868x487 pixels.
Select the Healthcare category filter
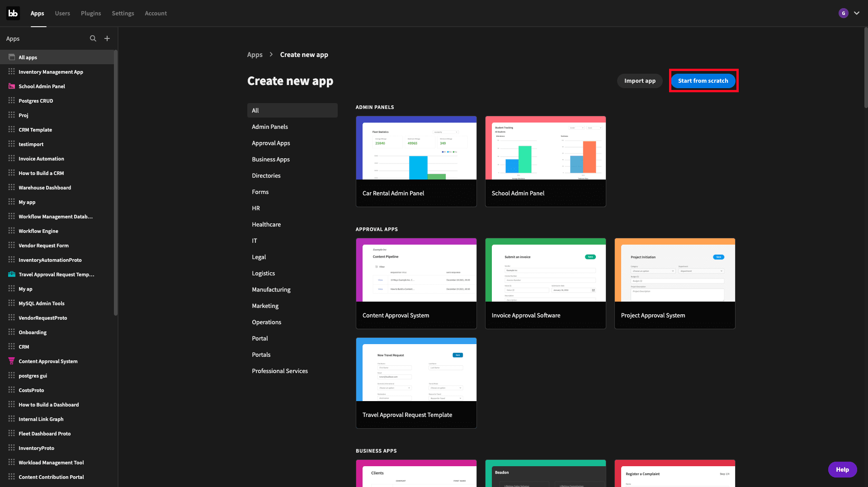[292, 224]
